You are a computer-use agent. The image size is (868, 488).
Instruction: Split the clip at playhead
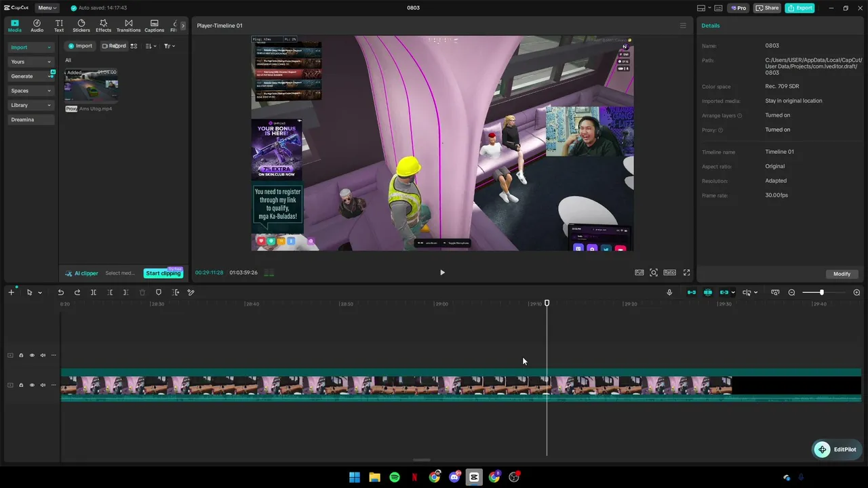[x=94, y=292]
